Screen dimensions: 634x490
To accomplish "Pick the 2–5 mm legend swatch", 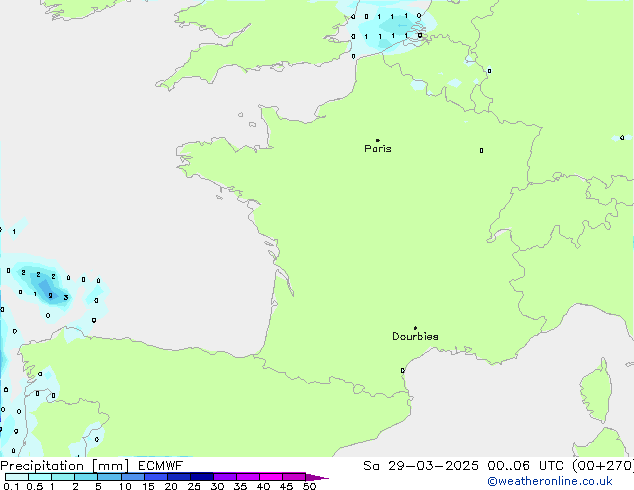I will [86, 477].
